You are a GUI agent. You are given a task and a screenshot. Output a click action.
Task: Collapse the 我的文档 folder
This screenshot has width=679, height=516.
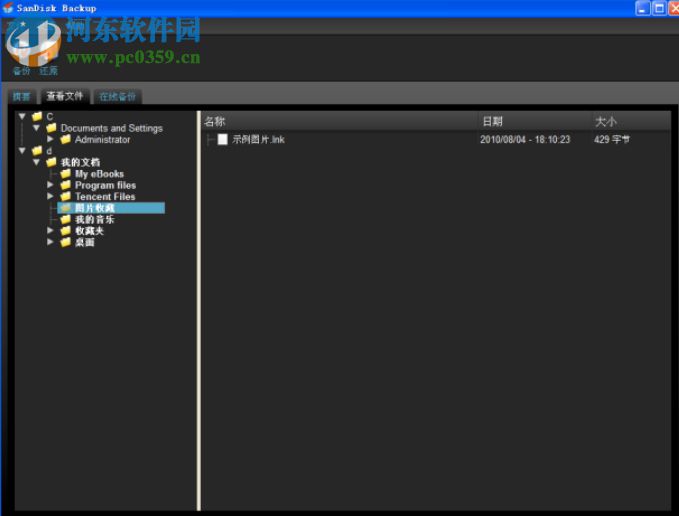[x=37, y=162]
